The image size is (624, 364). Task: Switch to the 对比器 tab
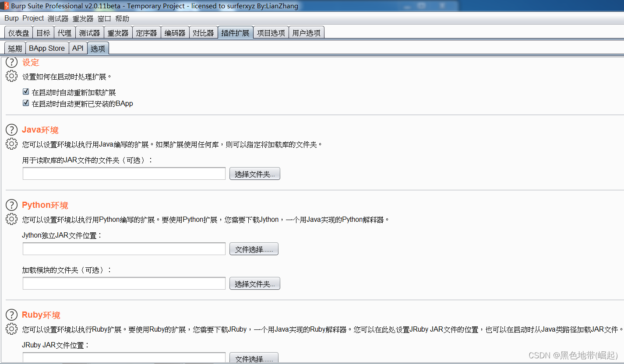click(x=203, y=33)
